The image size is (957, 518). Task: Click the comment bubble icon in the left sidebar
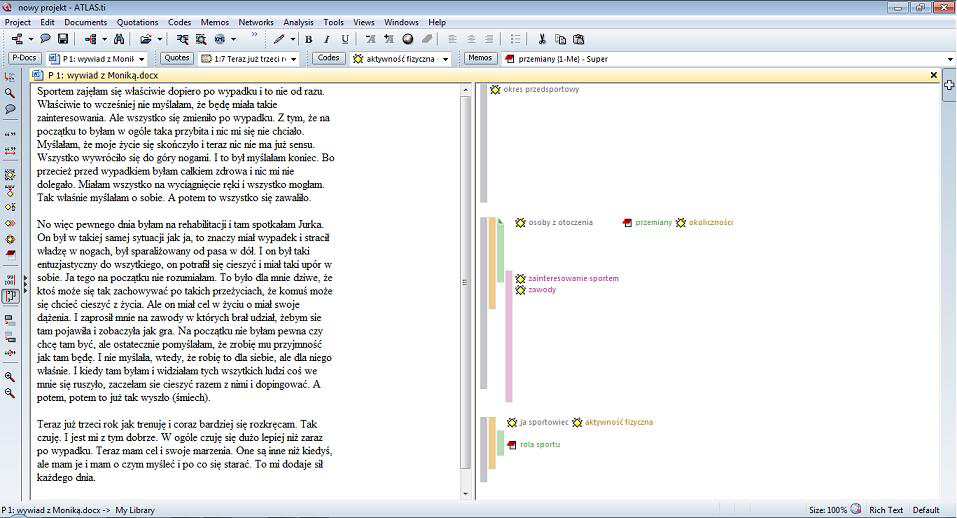click(x=10, y=109)
